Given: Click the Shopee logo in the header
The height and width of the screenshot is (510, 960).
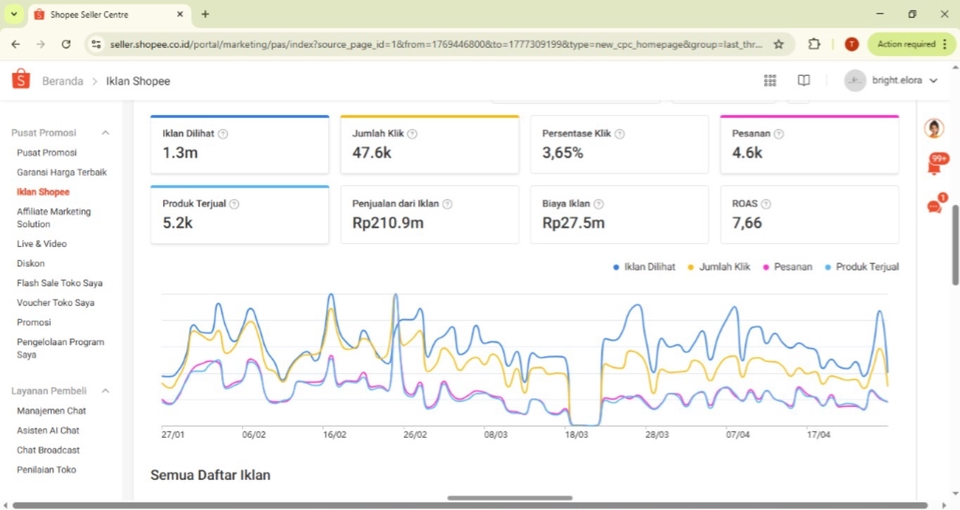Looking at the screenshot, I should 21,79.
